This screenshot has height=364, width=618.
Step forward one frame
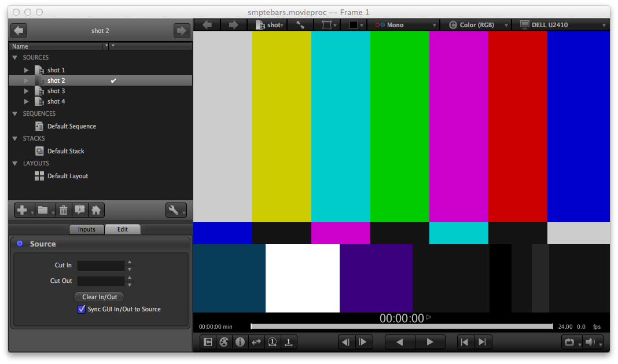click(x=363, y=342)
